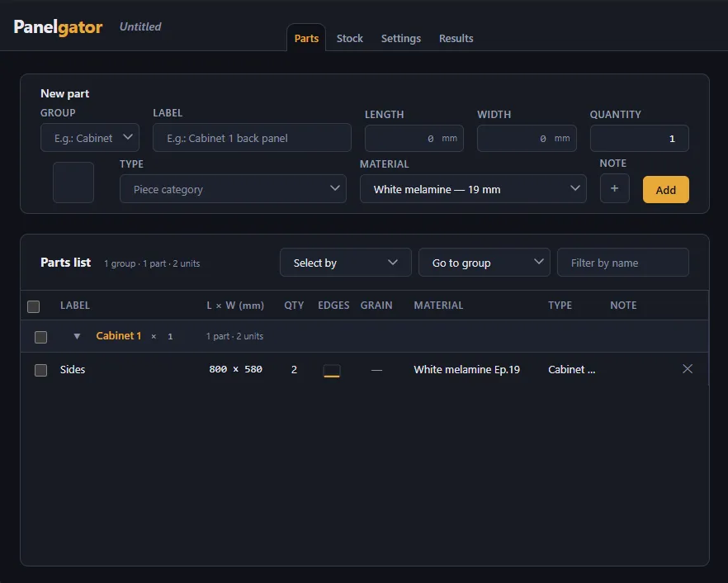728x583 pixels.
Task: Open the Select by dropdown
Action: pyautogui.click(x=345, y=263)
